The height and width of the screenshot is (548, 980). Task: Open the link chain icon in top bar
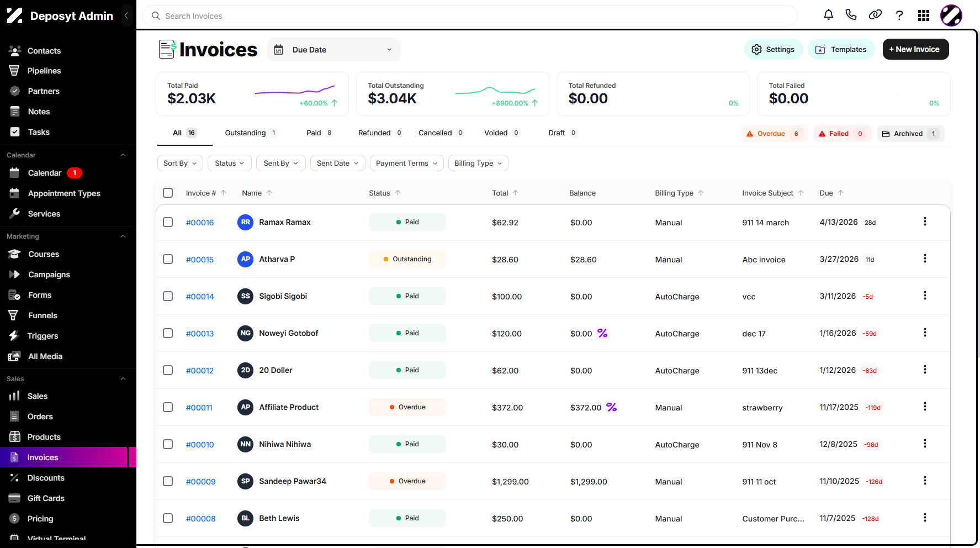tap(875, 15)
